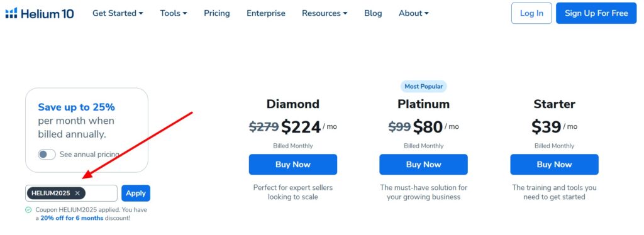The width and height of the screenshot is (644, 235).
Task: Click the Most Popular badge
Action: [423, 87]
